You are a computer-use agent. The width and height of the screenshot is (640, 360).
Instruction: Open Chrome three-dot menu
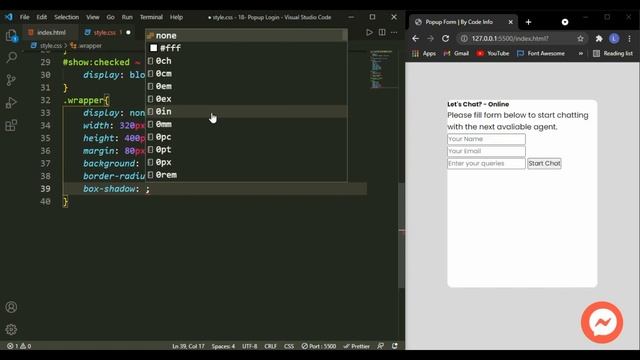[629, 38]
